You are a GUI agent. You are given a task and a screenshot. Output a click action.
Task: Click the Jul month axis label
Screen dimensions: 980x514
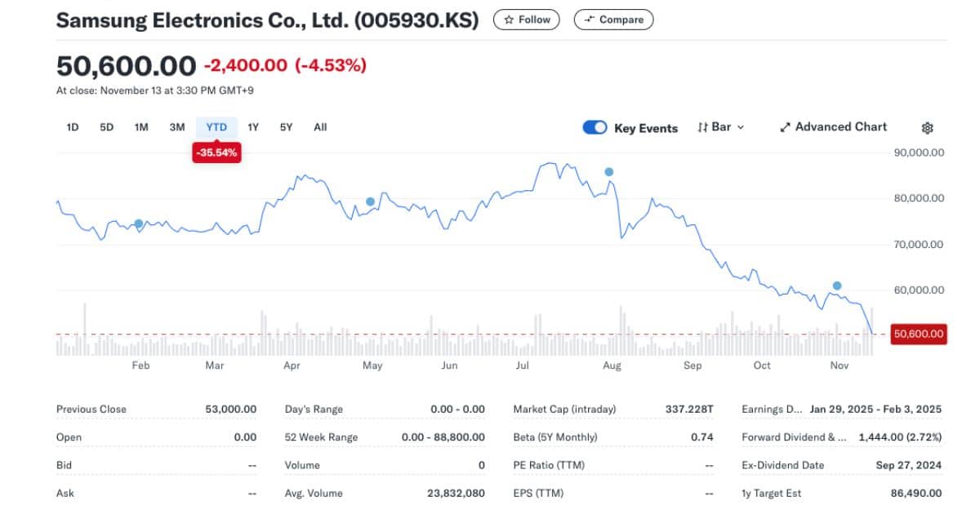pos(523,366)
